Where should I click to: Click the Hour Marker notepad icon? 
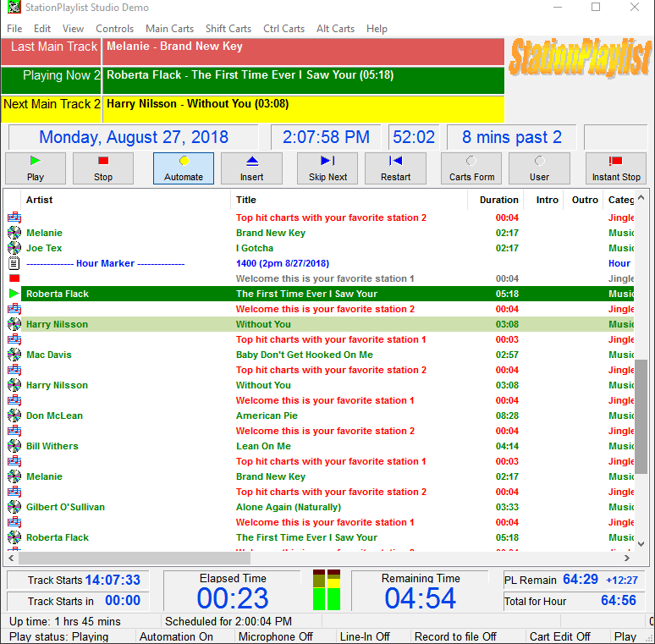click(14, 263)
